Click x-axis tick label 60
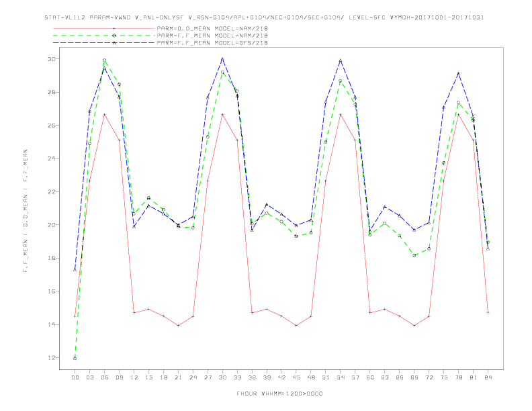The height and width of the screenshot is (411, 532). (x=370, y=377)
